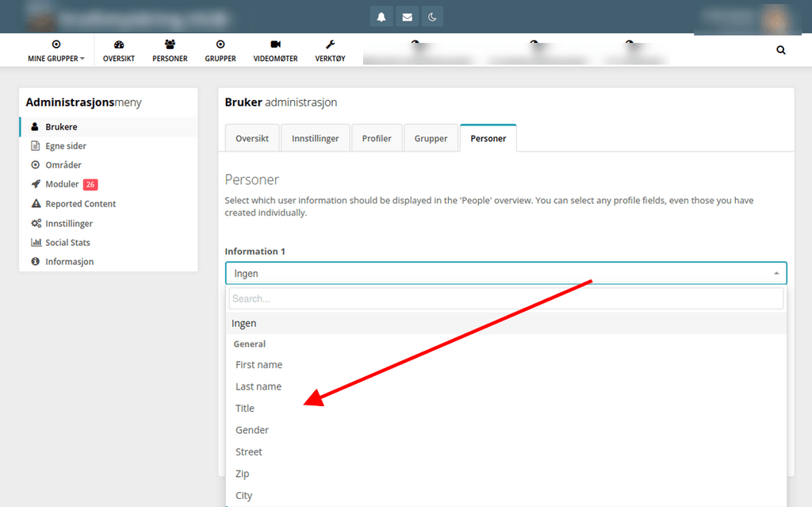Open Moduler in the administration menu
The image size is (812, 507).
(x=62, y=184)
